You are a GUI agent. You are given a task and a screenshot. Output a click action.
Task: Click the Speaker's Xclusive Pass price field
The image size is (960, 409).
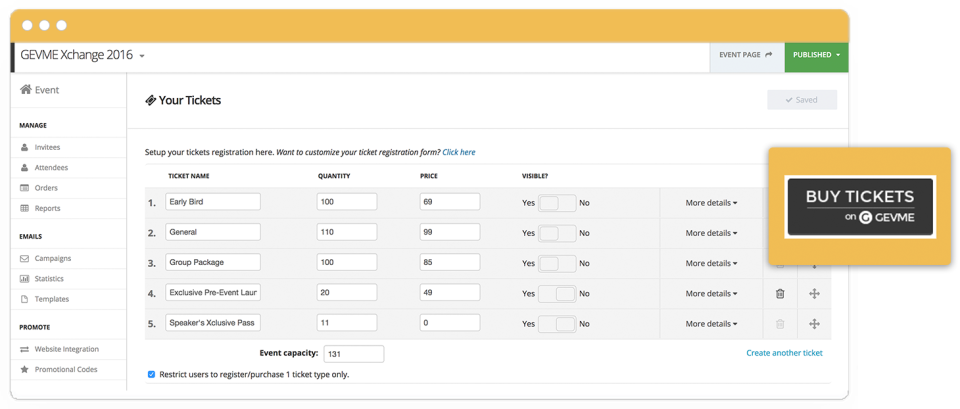(450, 323)
